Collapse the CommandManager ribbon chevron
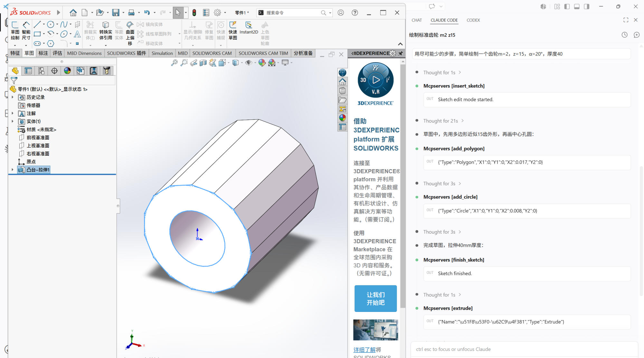644x358 pixels. point(400,44)
